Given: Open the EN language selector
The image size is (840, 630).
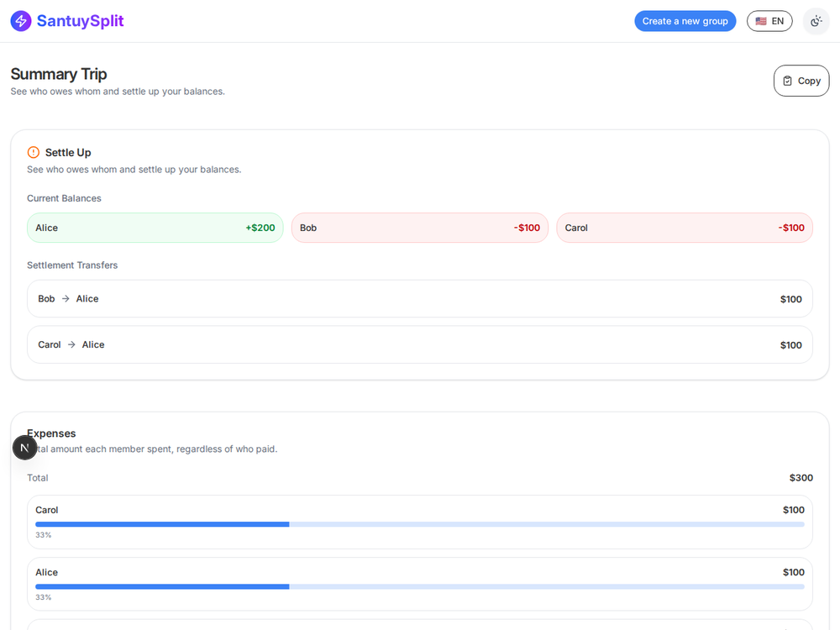Looking at the screenshot, I should (x=769, y=22).
